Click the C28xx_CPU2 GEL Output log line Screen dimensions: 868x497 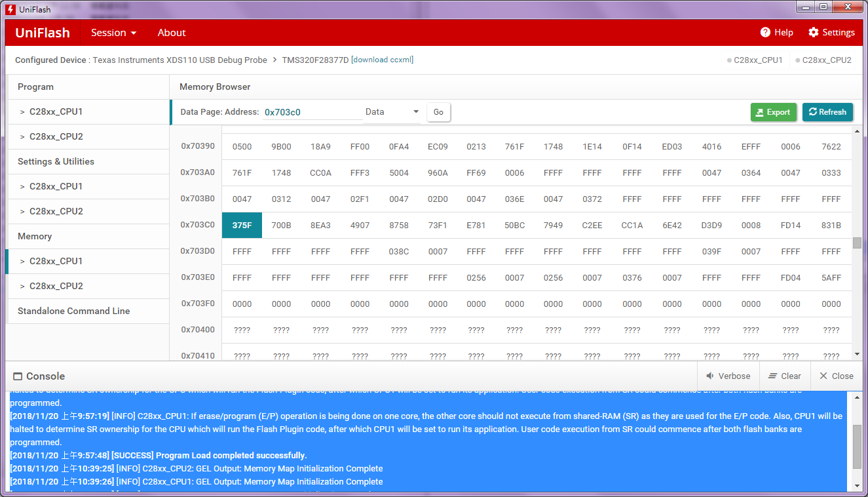tap(197, 469)
